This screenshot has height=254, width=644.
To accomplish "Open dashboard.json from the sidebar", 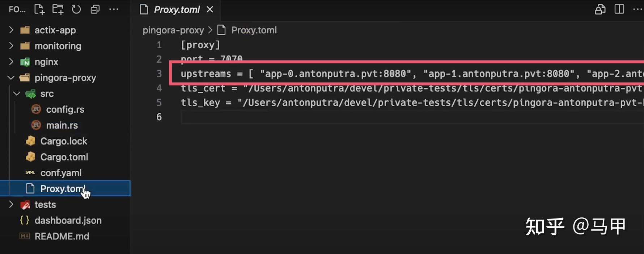I will [x=68, y=220].
